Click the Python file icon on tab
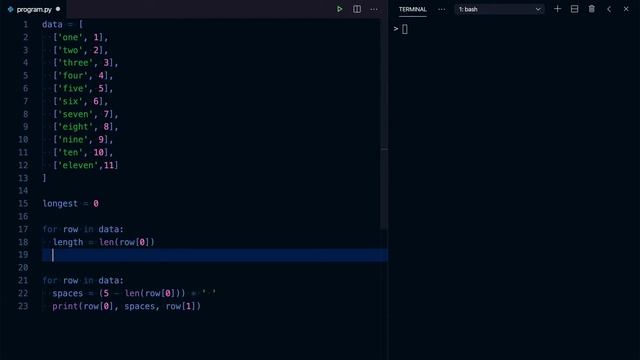The height and width of the screenshot is (360, 640). 10,9
